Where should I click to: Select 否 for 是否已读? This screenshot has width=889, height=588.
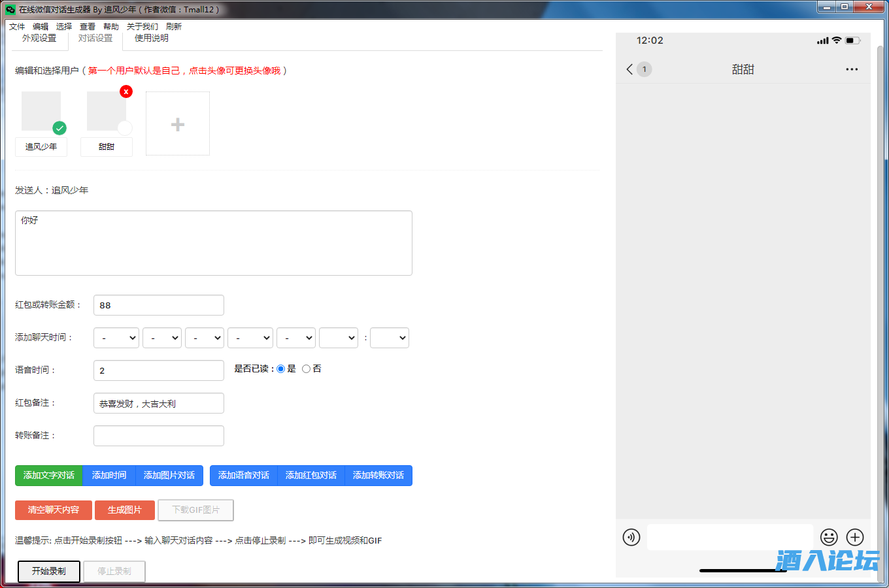[x=305, y=368]
